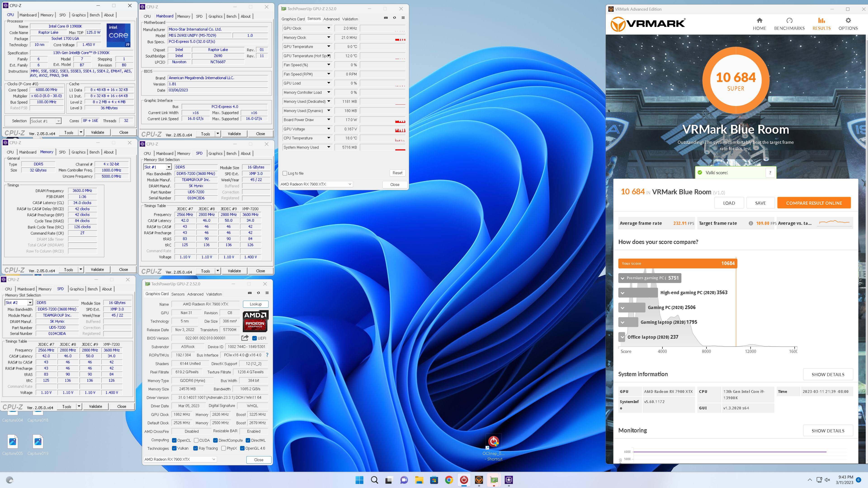Open taskbar VRMark icon
This screenshot has width=868, height=488.
pyautogui.click(x=479, y=480)
